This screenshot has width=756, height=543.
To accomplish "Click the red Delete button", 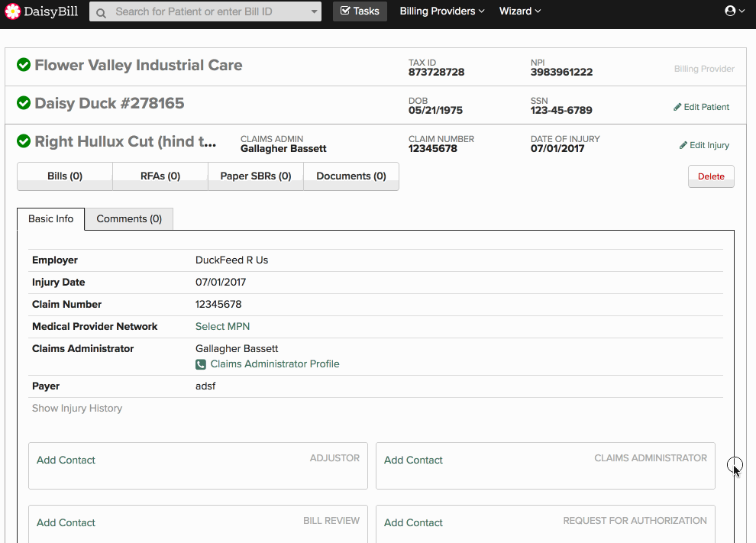I will [711, 176].
